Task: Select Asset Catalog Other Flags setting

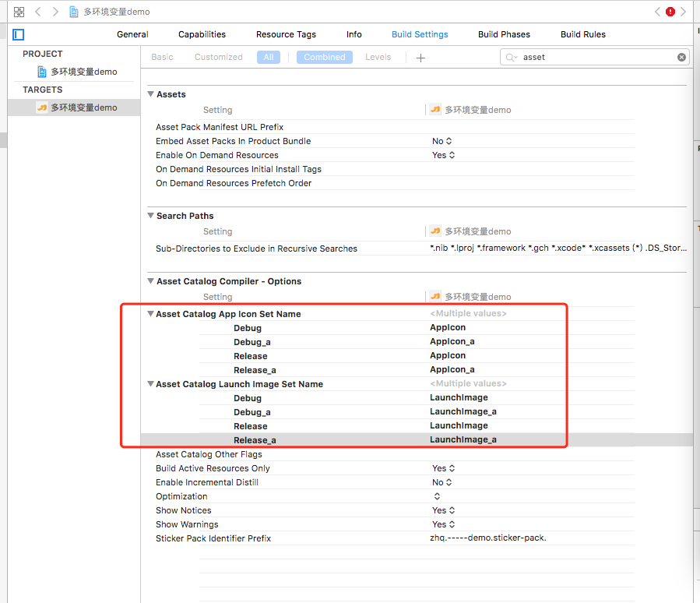Action: pyautogui.click(x=209, y=454)
